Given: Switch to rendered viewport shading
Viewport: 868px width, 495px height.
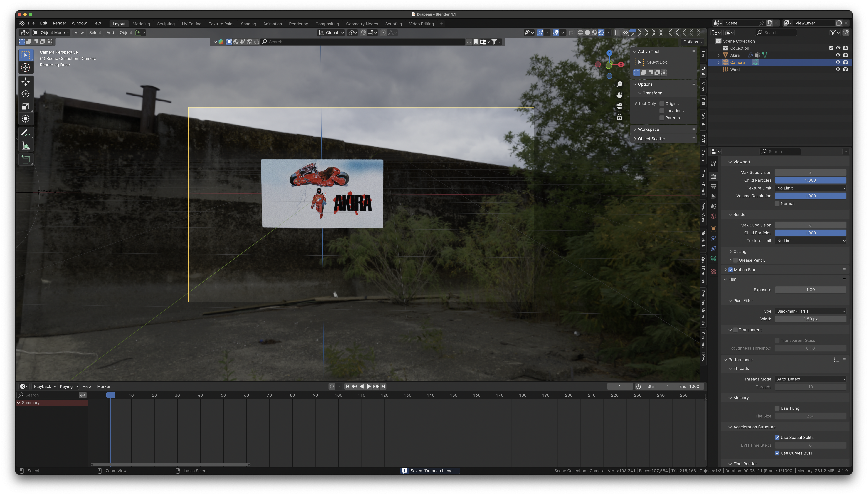Looking at the screenshot, I should (601, 33).
